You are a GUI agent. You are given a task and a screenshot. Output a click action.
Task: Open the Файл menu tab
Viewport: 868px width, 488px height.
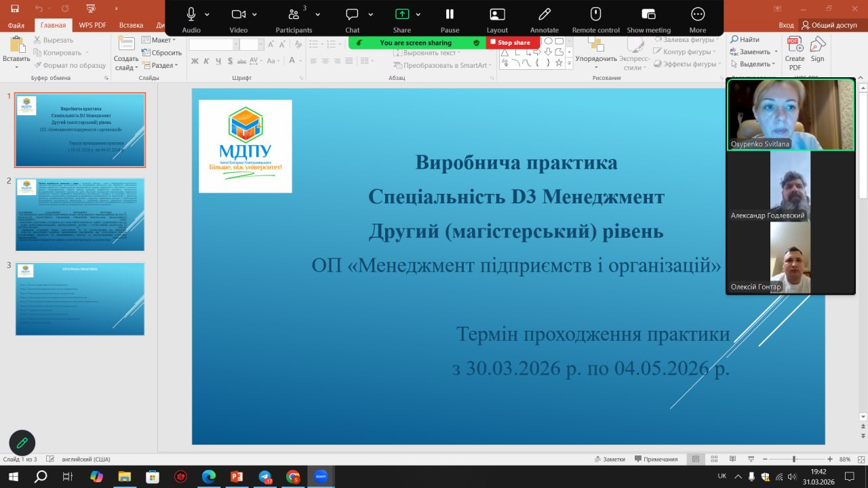pos(16,25)
